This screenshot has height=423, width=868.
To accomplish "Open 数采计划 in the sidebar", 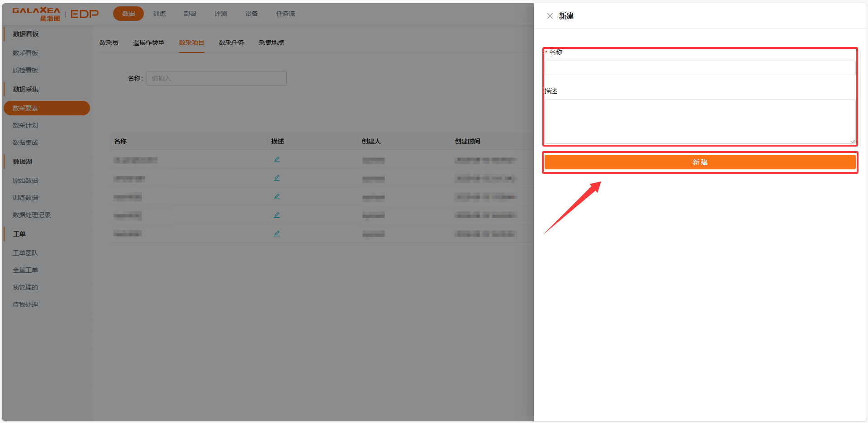I will [25, 125].
